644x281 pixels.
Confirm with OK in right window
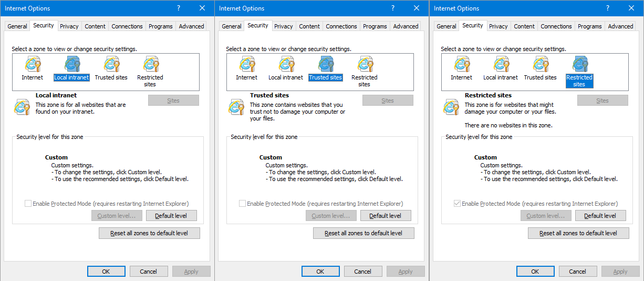[535, 272]
